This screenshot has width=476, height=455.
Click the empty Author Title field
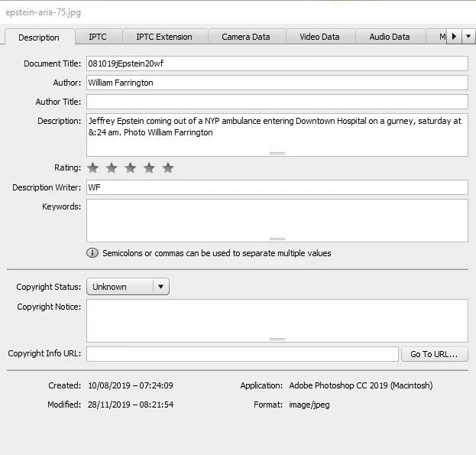[x=277, y=102]
